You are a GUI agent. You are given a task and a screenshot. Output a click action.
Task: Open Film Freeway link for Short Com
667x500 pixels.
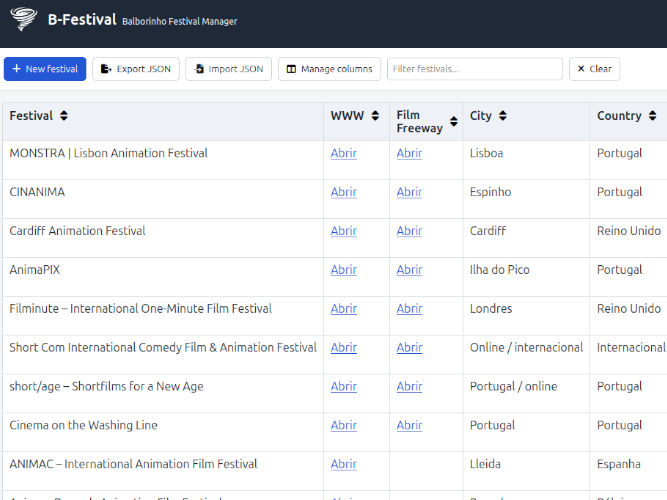[x=409, y=348]
